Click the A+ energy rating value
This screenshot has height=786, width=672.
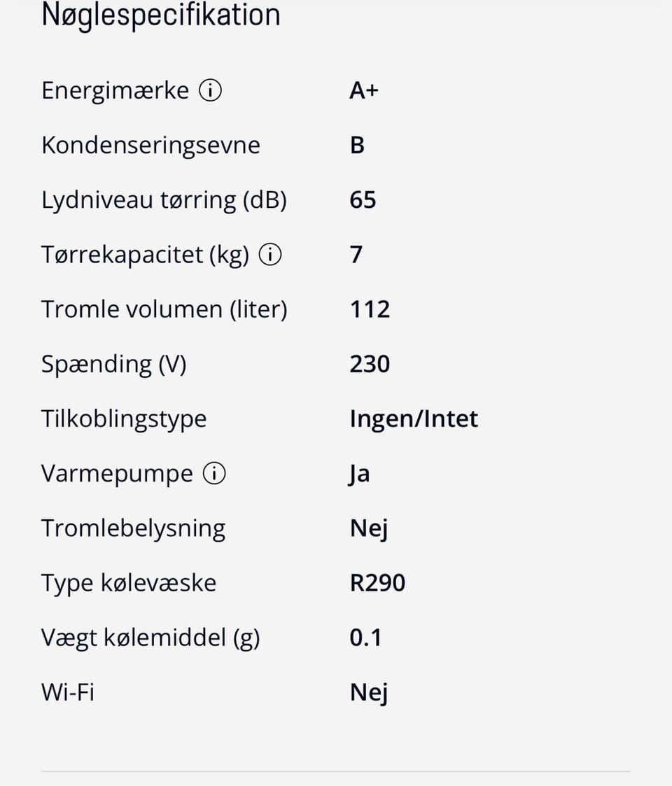[364, 91]
